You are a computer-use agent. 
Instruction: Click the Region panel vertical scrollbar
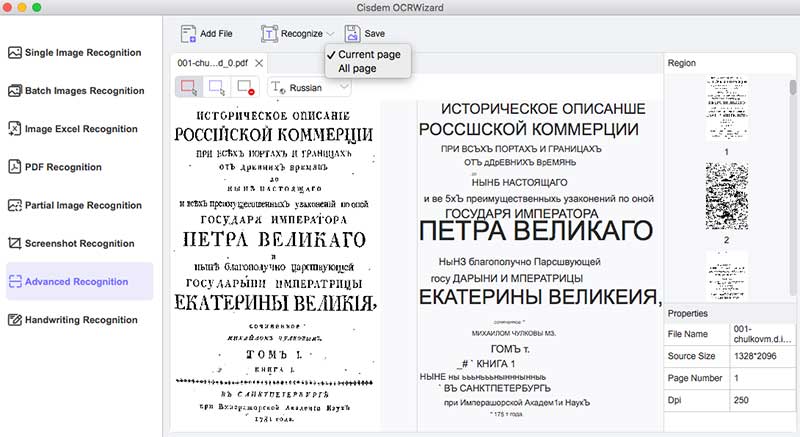pyautogui.click(x=792, y=88)
